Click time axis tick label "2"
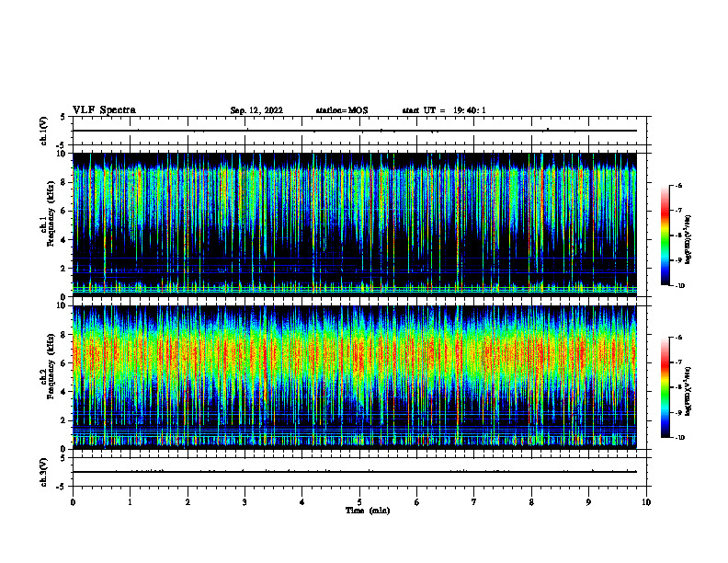 point(188,502)
